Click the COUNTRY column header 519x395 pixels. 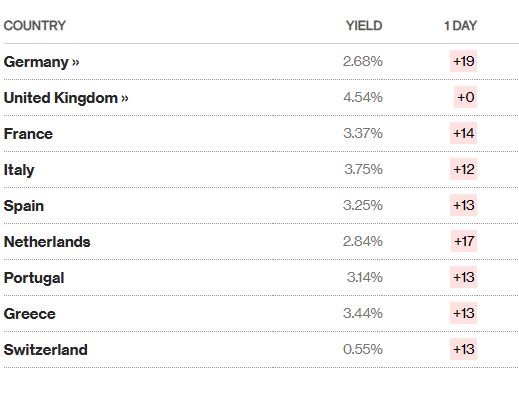pyautogui.click(x=35, y=26)
